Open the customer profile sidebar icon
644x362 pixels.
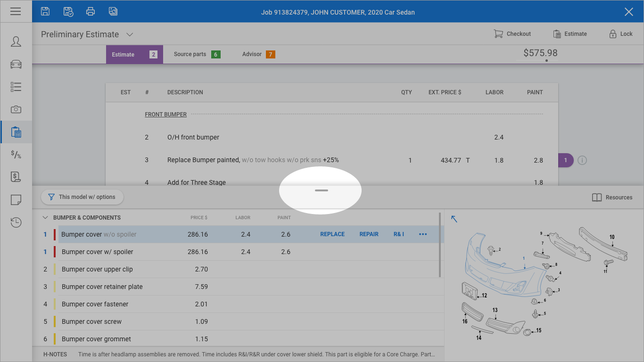point(16,41)
